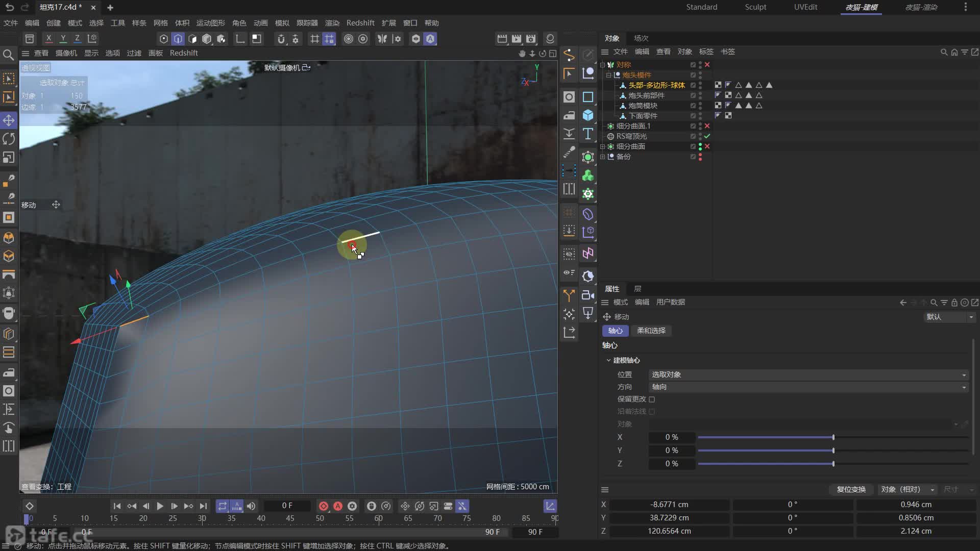The image size is (980, 551).
Task: Open the 网格 menu
Action: (x=160, y=23)
